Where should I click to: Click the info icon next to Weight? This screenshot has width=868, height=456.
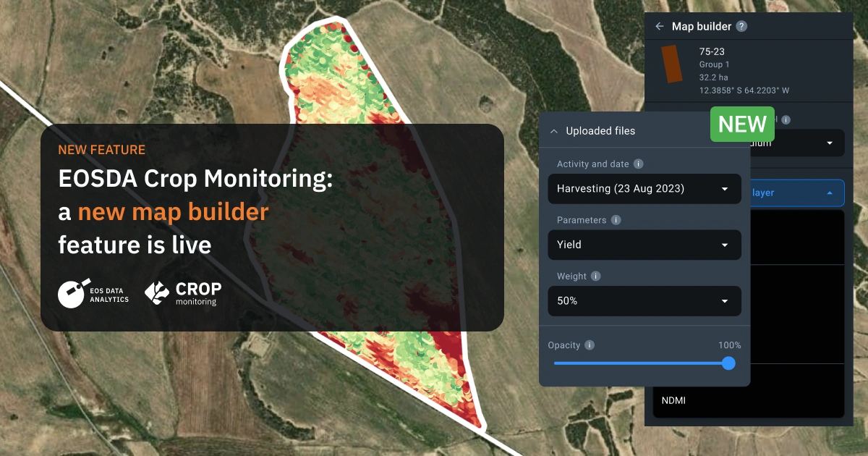[x=595, y=276]
